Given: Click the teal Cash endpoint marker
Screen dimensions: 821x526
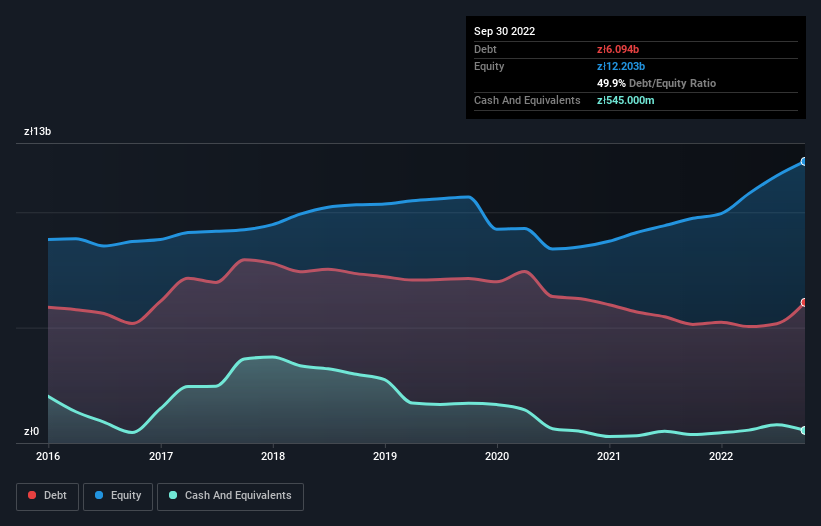Looking at the screenshot, I should (804, 430).
